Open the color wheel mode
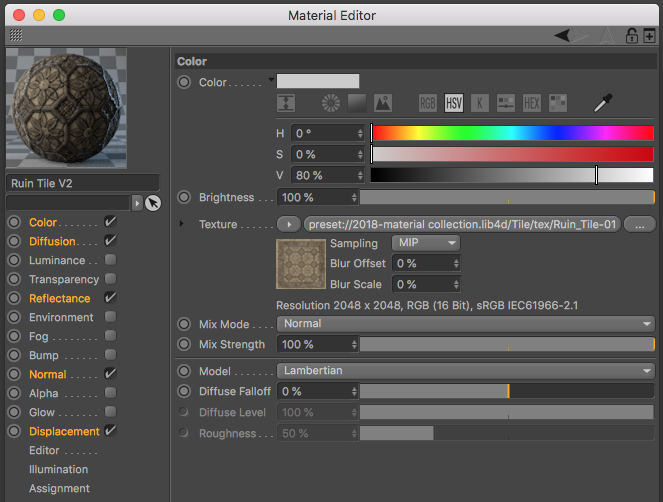Screen dimensions: 663x502 pos(330,103)
